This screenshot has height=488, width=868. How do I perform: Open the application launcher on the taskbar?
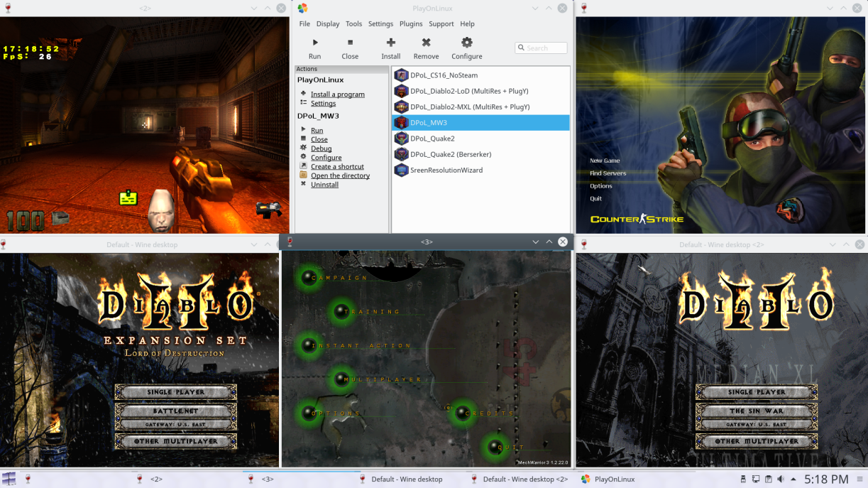[x=9, y=479]
